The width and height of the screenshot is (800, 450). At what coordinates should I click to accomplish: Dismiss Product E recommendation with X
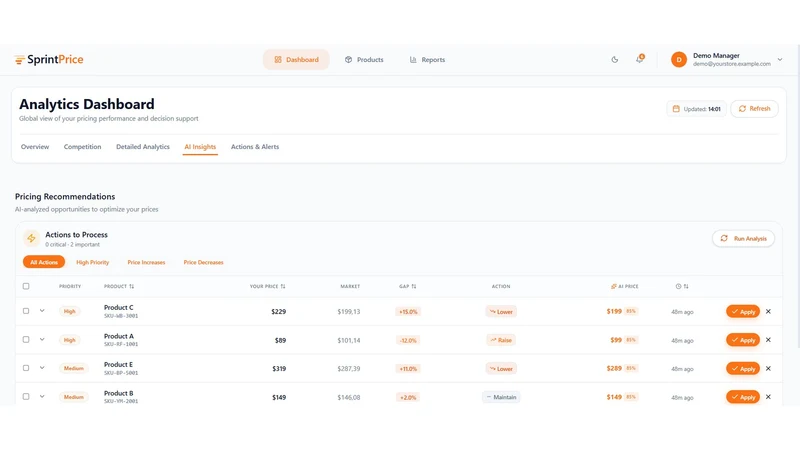(768, 368)
